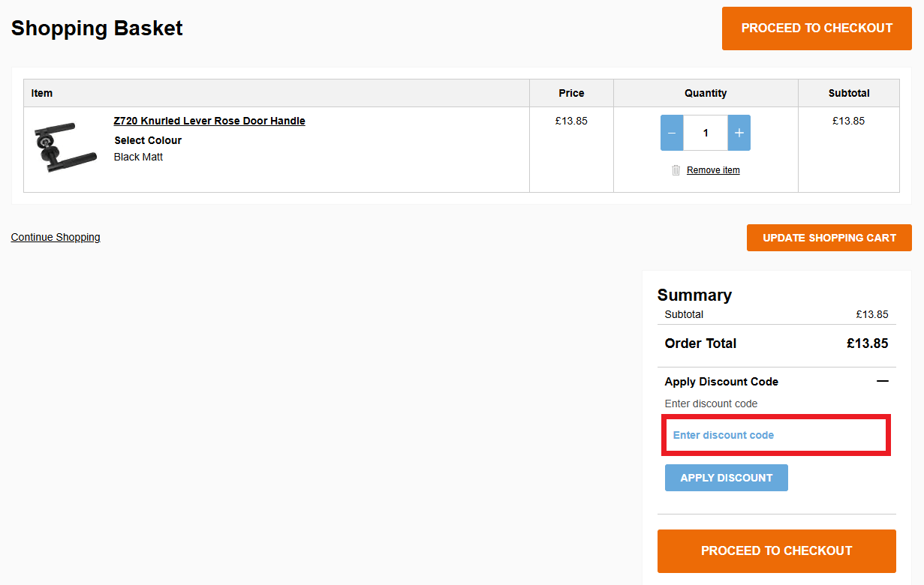924x585 pixels.
Task: Click the Select Colour label
Action: 148,140
